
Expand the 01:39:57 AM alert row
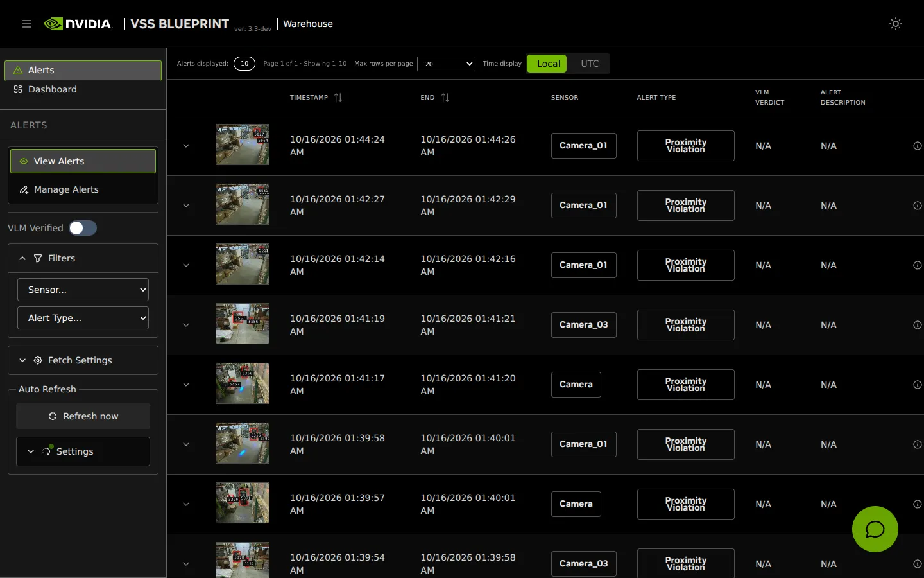pos(186,504)
